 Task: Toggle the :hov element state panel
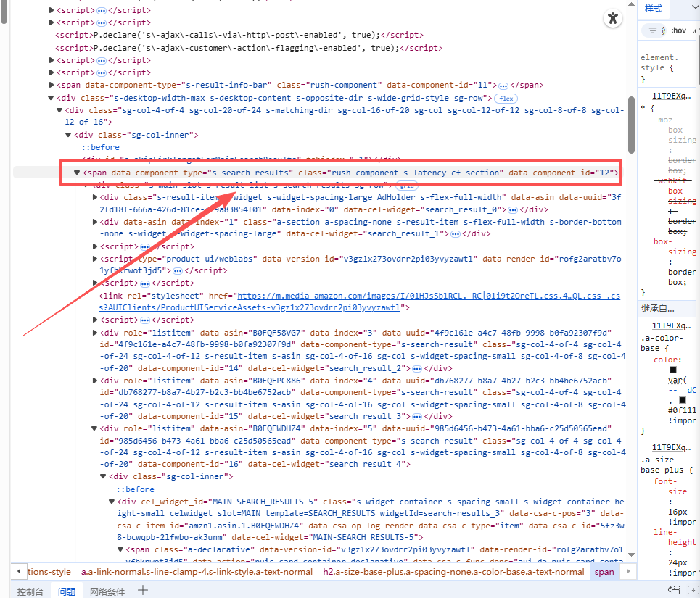pos(678,30)
